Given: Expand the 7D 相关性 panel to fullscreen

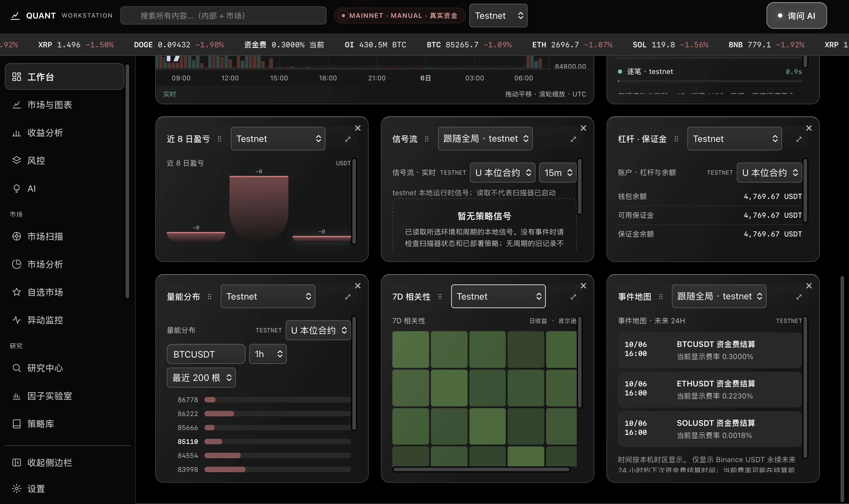Looking at the screenshot, I should tap(573, 297).
